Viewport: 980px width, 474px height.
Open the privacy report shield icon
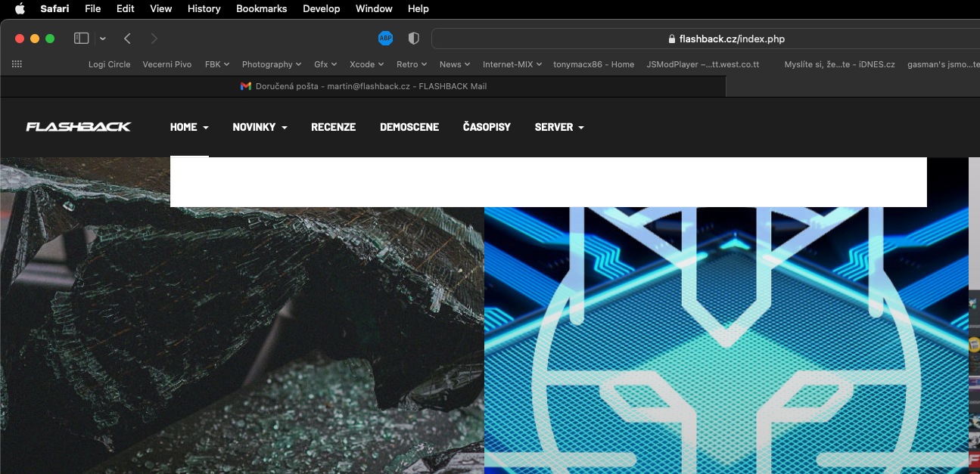(x=413, y=39)
